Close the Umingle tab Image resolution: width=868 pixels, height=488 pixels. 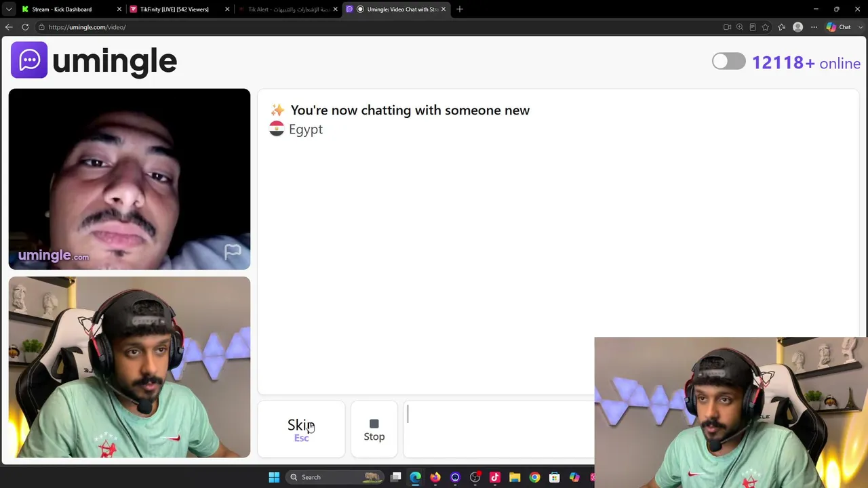point(443,9)
